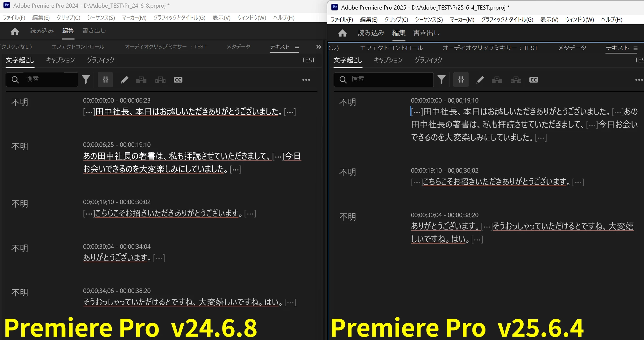
Task: Click the search magnifier icon in Premiere Pro 2024
Action: click(15, 80)
